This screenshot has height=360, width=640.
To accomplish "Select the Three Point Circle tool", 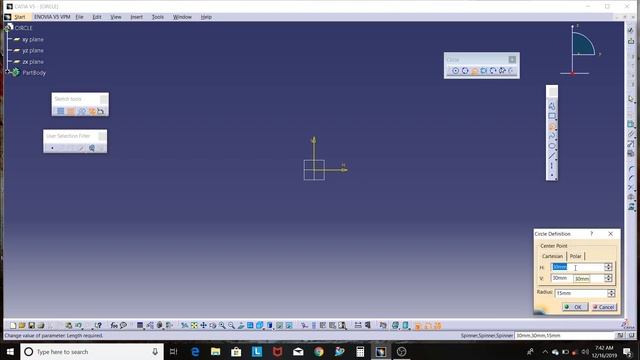I will click(x=465, y=71).
